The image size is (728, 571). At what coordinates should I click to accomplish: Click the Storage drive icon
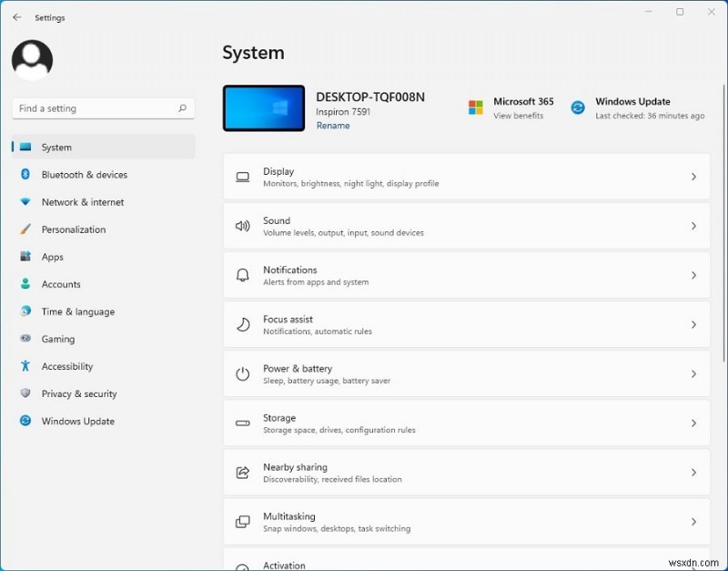tap(242, 423)
